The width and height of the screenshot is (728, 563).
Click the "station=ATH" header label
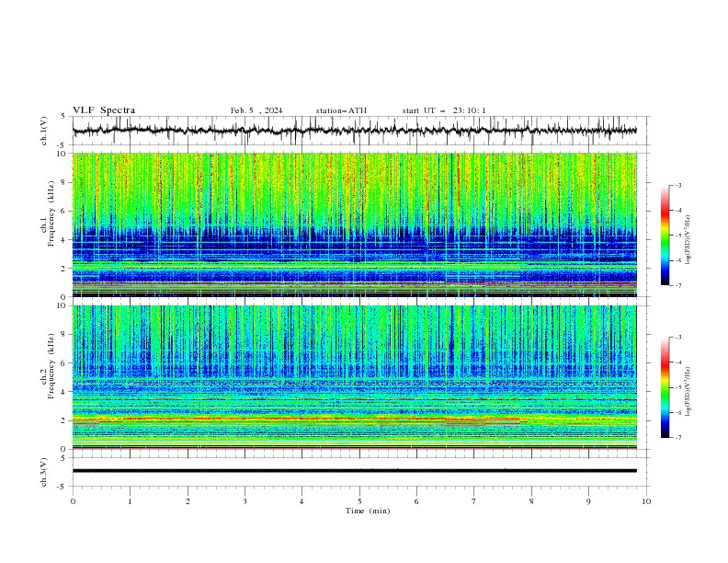tap(341, 110)
